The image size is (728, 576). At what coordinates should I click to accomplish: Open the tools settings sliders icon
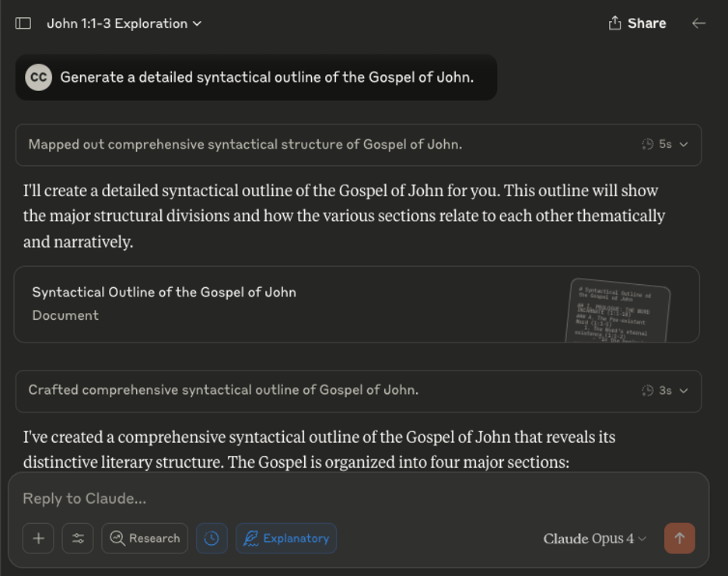[78, 538]
